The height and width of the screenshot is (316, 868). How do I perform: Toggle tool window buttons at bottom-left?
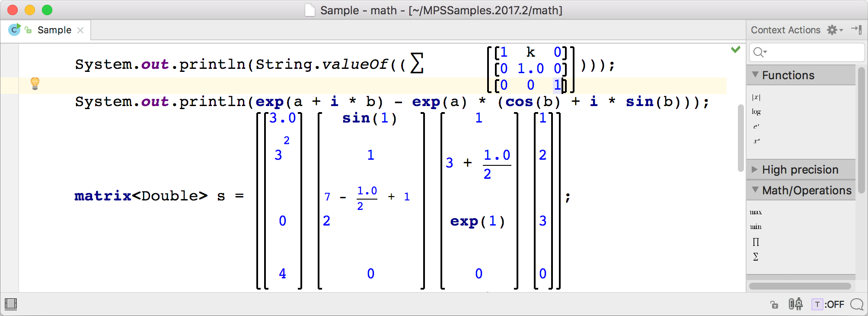(x=11, y=304)
